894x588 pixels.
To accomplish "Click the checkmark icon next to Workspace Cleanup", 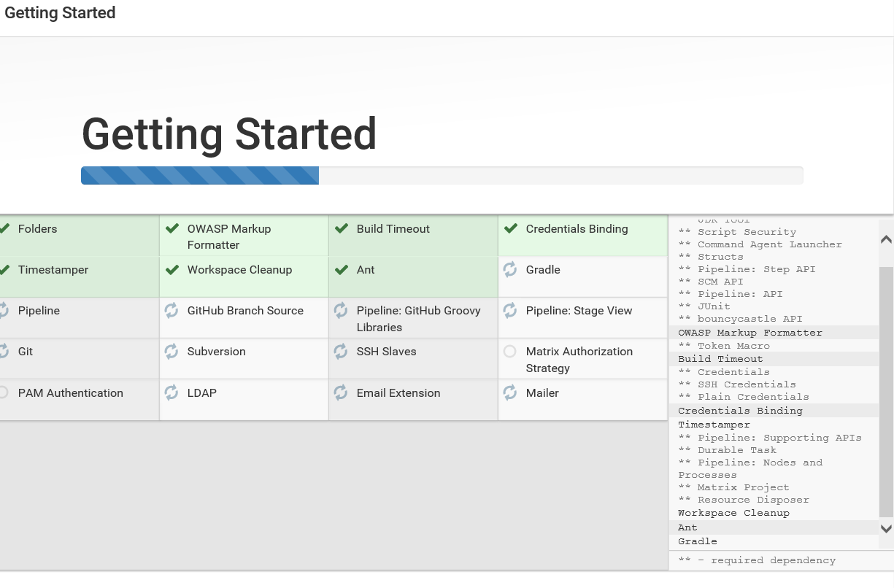I will click(172, 269).
